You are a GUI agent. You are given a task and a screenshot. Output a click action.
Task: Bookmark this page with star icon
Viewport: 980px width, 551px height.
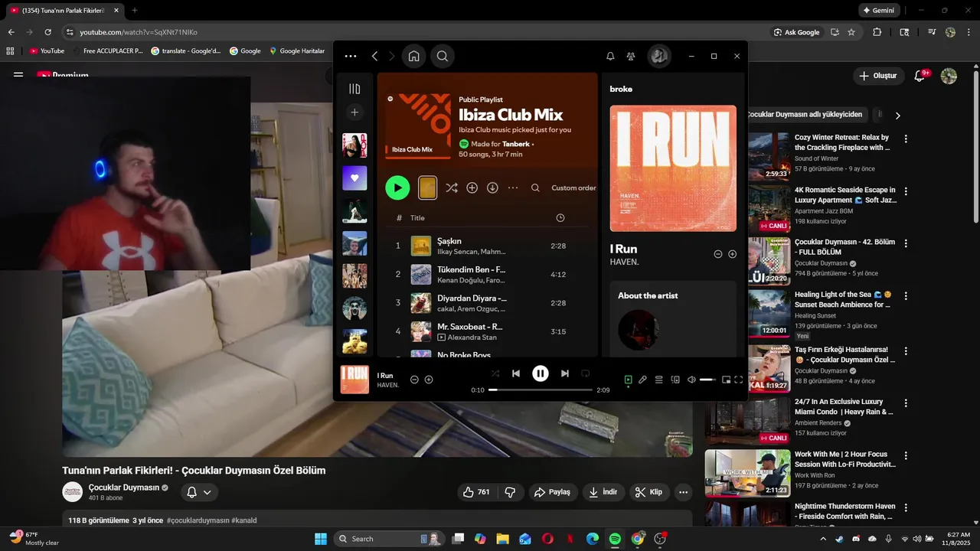(x=851, y=32)
